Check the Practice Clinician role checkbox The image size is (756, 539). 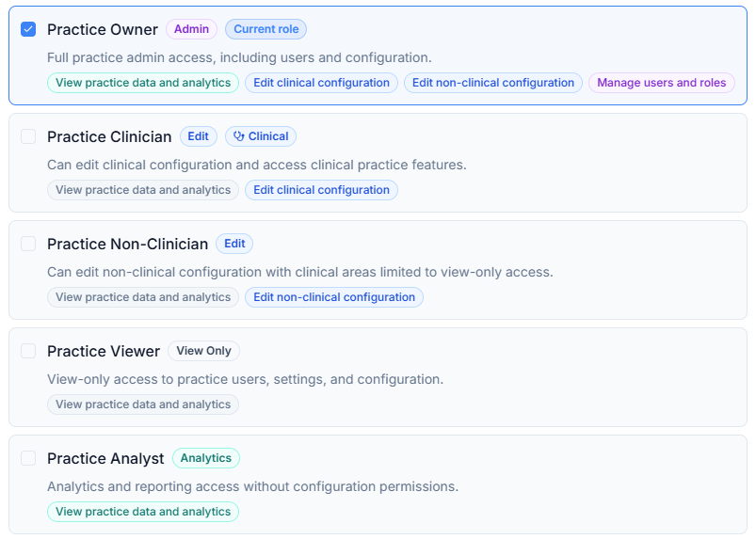(x=28, y=136)
